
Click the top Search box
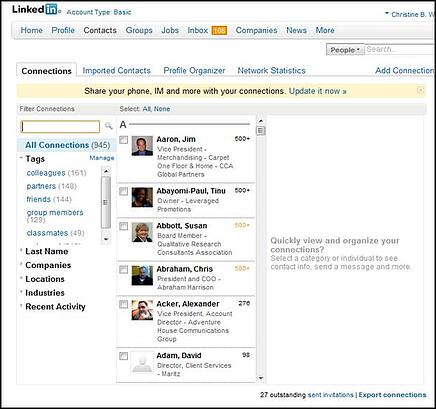pos(400,49)
